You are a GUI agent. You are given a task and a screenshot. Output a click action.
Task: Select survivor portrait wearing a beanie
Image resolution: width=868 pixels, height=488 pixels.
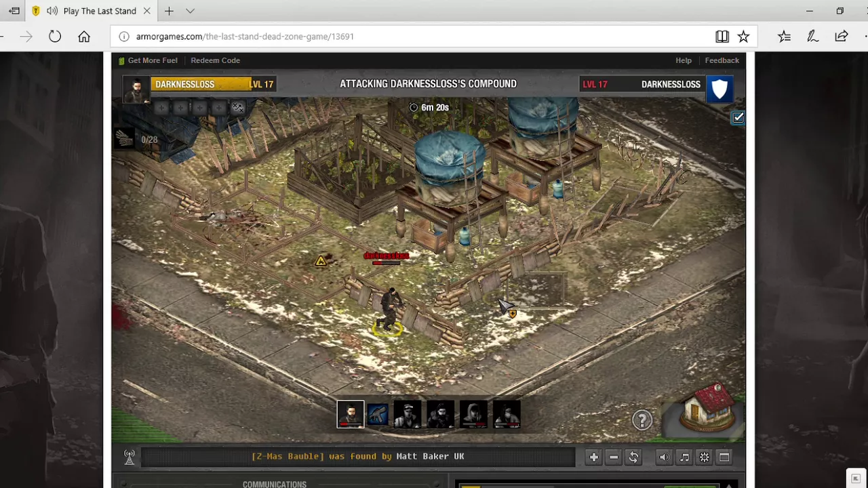click(440, 415)
